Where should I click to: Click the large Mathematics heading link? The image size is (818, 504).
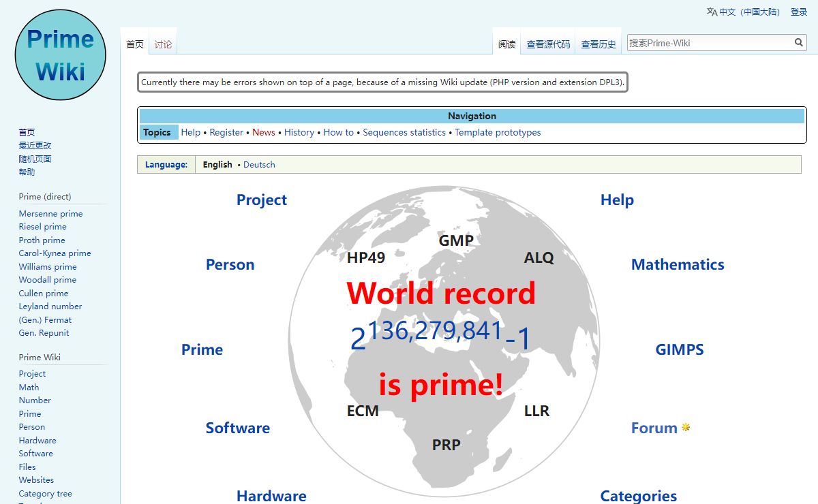coord(678,265)
